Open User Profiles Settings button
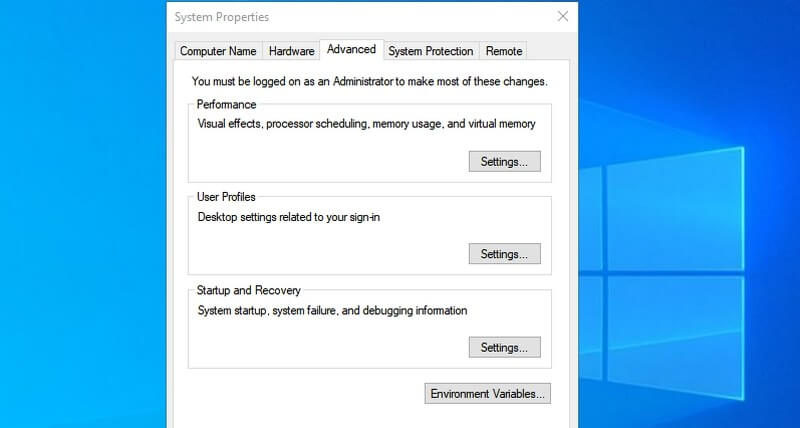Viewport: 800px width, 428px height. [505, 254]
